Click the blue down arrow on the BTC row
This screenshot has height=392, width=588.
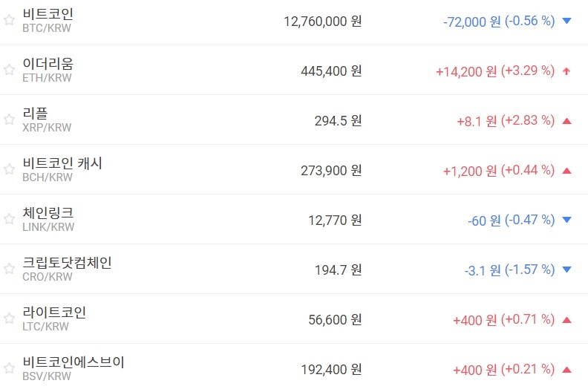point(567,22)
